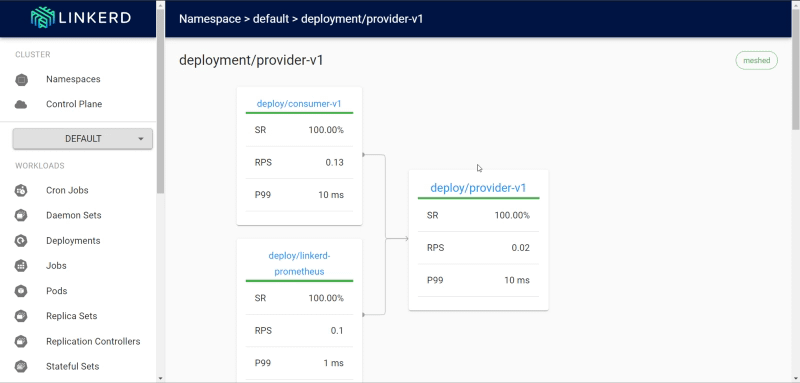Image resolution: width=800 pixels, height=383 pixels.
Task: Click the main page scroll up arrow
Action: tap(796, 4)
